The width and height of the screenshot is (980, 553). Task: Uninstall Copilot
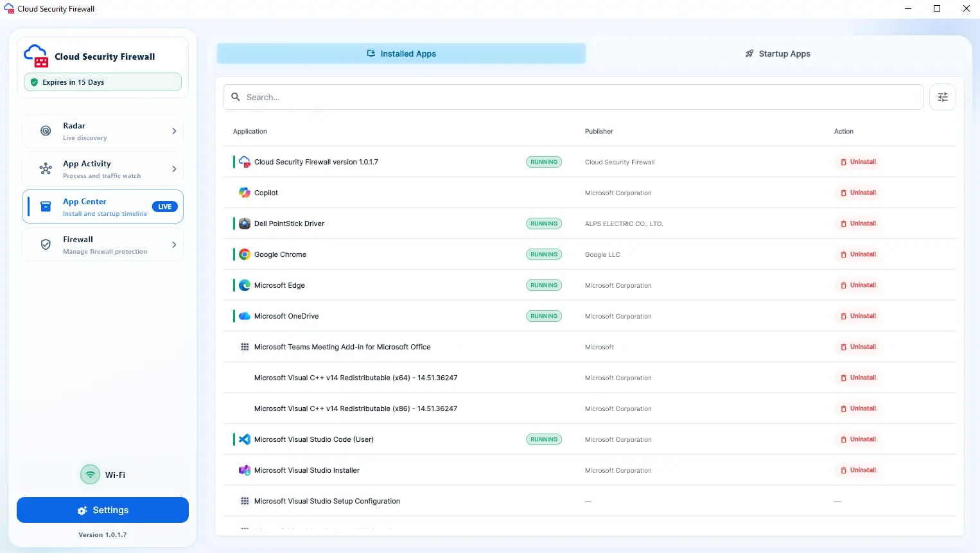click(x=858, y=193)
